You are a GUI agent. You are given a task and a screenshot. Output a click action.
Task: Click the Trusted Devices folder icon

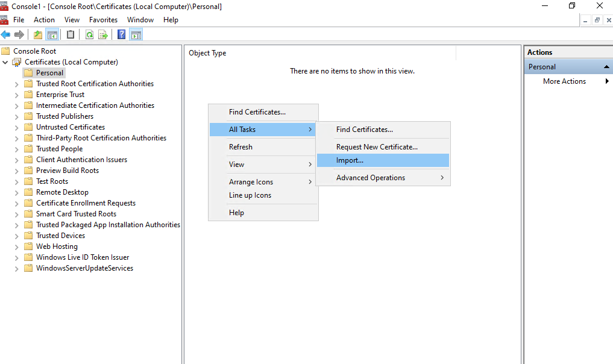[28, 236]
